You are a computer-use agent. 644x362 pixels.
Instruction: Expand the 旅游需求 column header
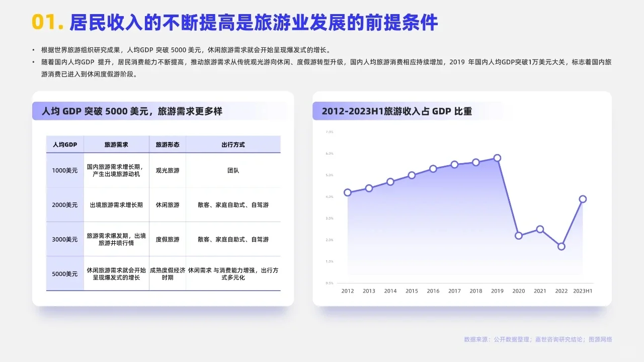tap(116, 144)
